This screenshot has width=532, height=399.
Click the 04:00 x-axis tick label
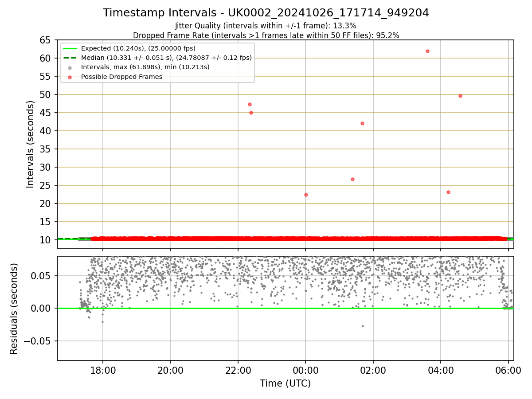[440, 370]
